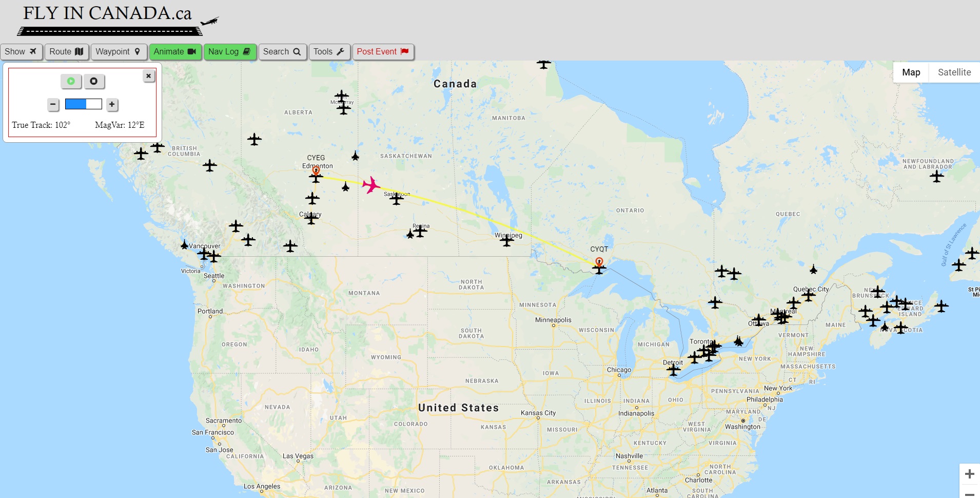980x498 pixels.
Task: Decrease animation speed with minus button
Action: pos(53,105)
